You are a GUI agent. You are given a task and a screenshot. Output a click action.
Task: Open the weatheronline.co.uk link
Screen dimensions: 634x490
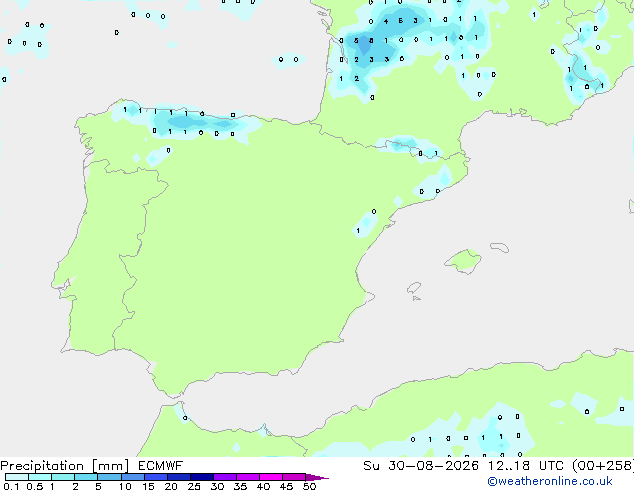550,481
